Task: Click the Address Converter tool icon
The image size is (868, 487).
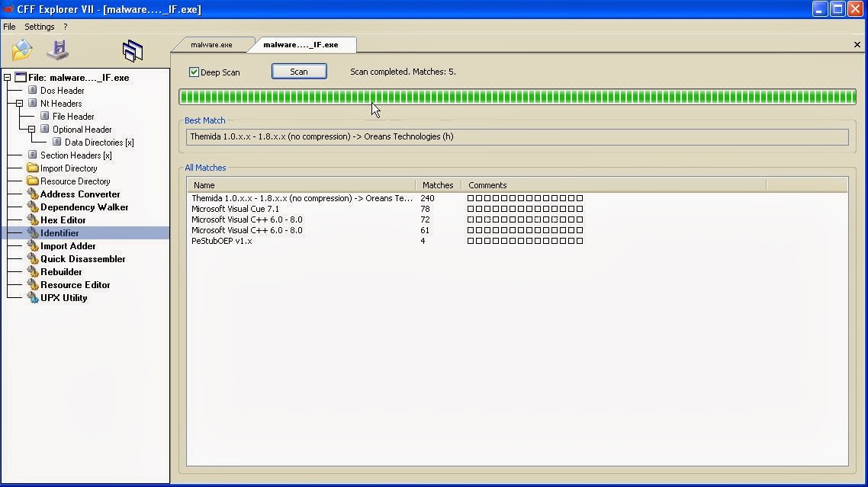Action: coord(33,194)
